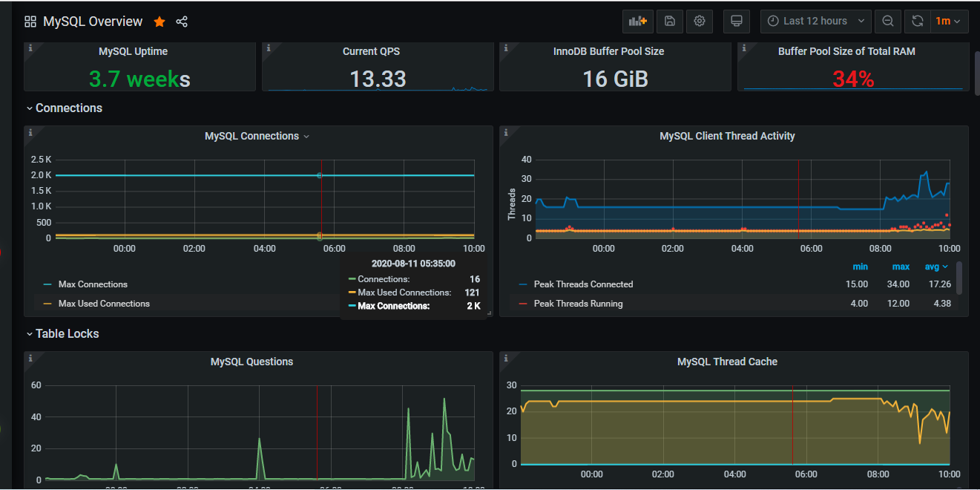This screenshot has width=980, height=490.
Task: Collapse the Table Locks row
Action: 62,333
